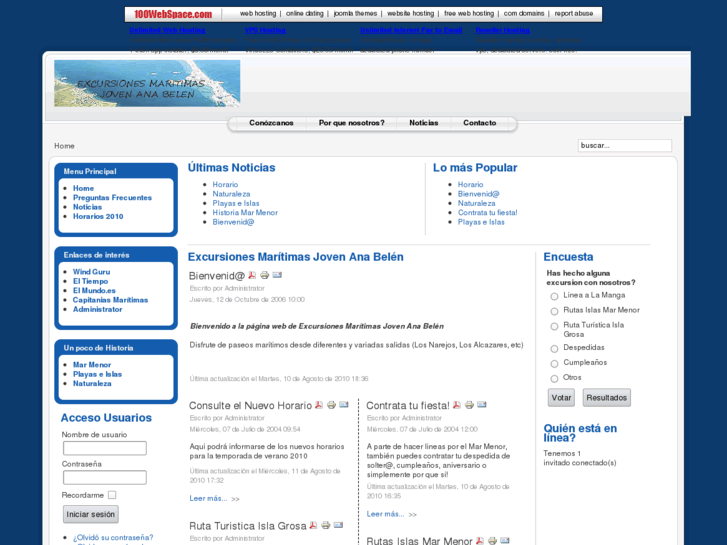Email Contrata tu fiesta! article
727x545 pixels.
click(x=482, y=404)
